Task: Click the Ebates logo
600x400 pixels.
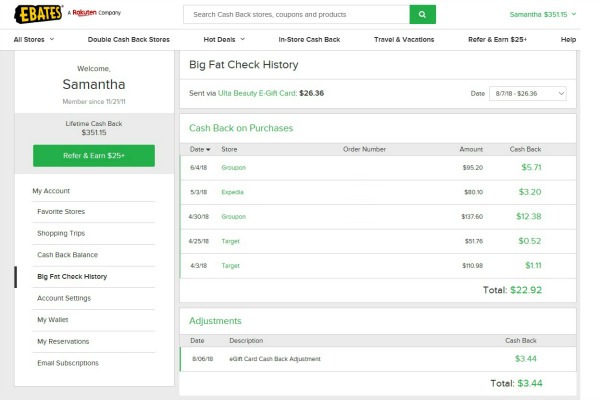Action: pos(38,14)
